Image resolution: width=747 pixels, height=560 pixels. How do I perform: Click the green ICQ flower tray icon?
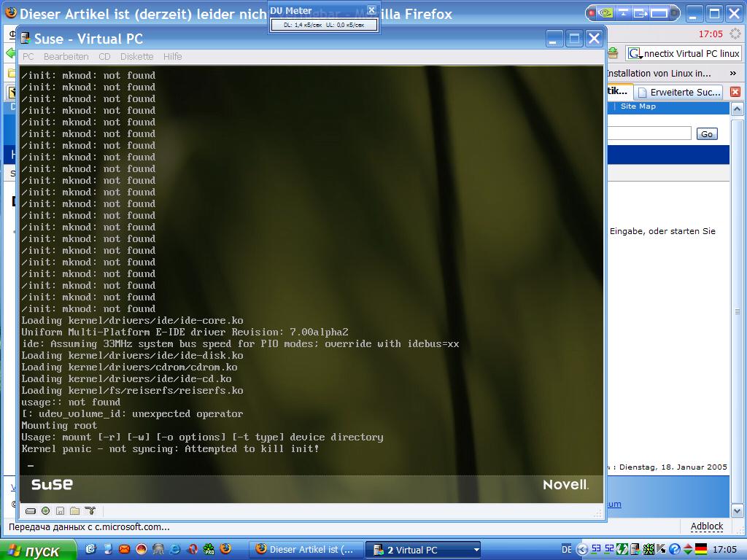(648, 549)
